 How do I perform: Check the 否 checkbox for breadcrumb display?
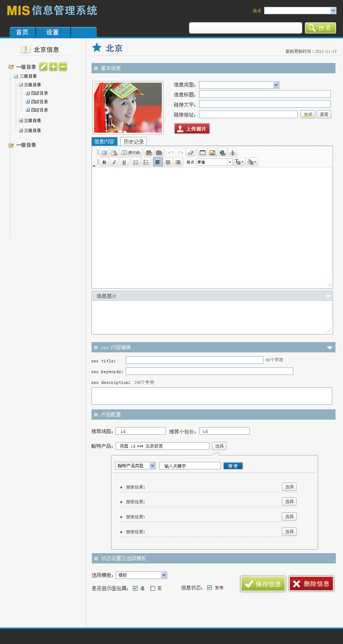click(x=153, y=588)
